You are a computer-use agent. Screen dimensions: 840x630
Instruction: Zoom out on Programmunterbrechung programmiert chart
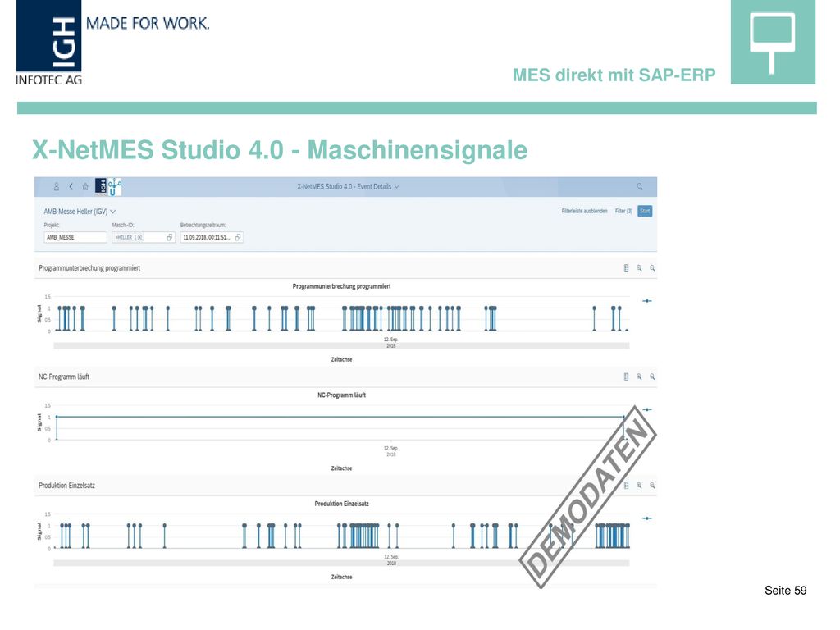652,268
